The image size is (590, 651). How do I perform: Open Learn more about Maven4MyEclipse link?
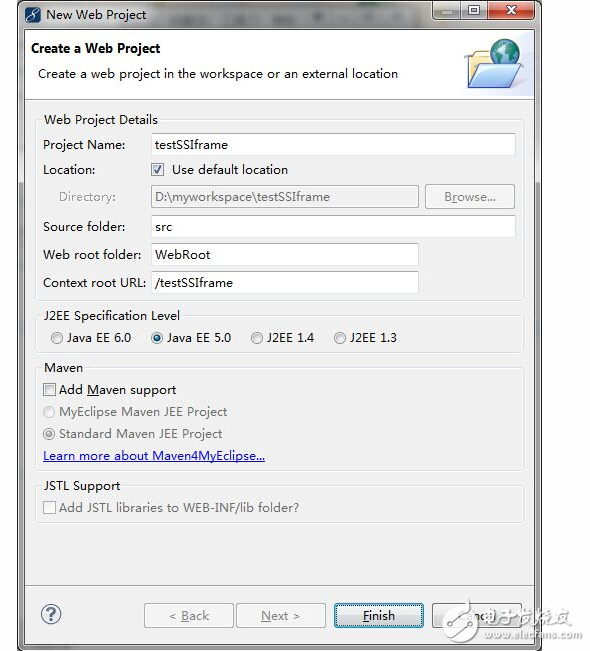click(x=154, y=456)
